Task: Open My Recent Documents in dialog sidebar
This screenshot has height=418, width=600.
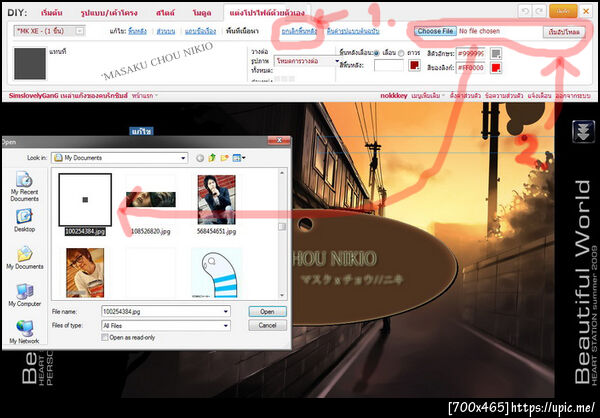Action: (24, 186)
